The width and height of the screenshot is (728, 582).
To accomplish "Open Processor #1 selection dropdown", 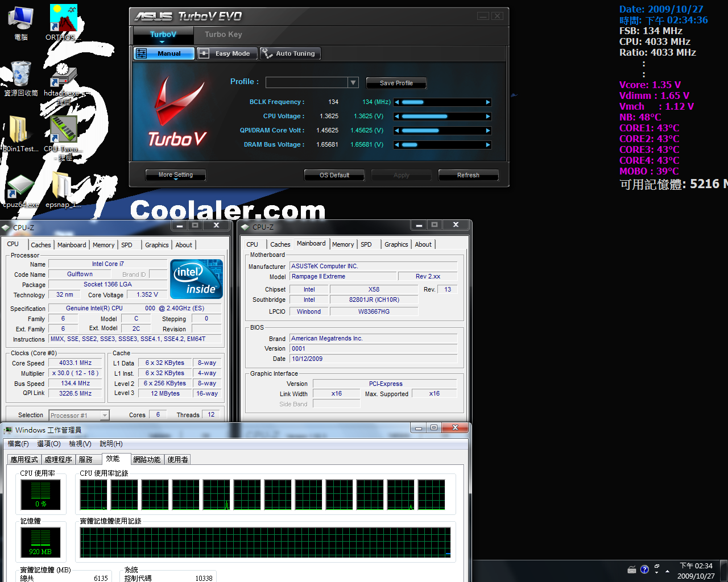I will click(x=105, y=415).
